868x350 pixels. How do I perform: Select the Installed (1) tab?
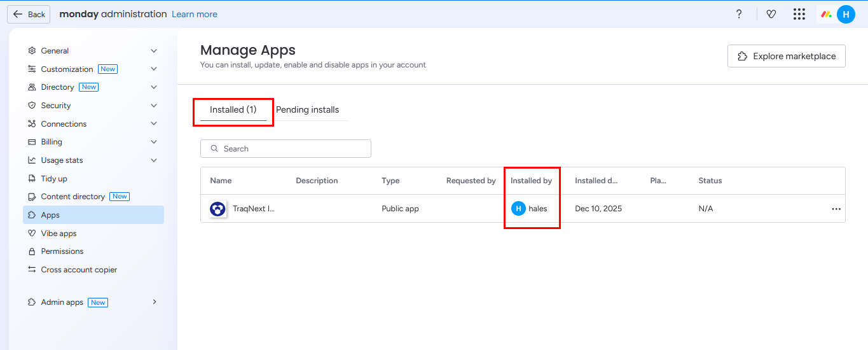tap(233, 109)
